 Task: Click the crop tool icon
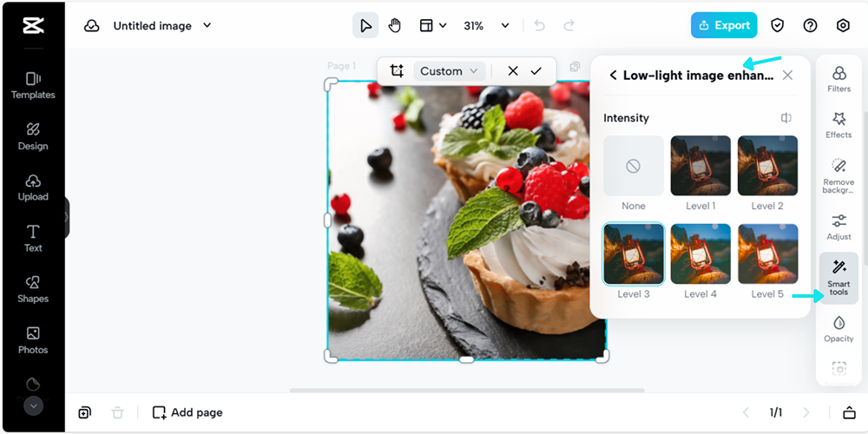[397, 71]
